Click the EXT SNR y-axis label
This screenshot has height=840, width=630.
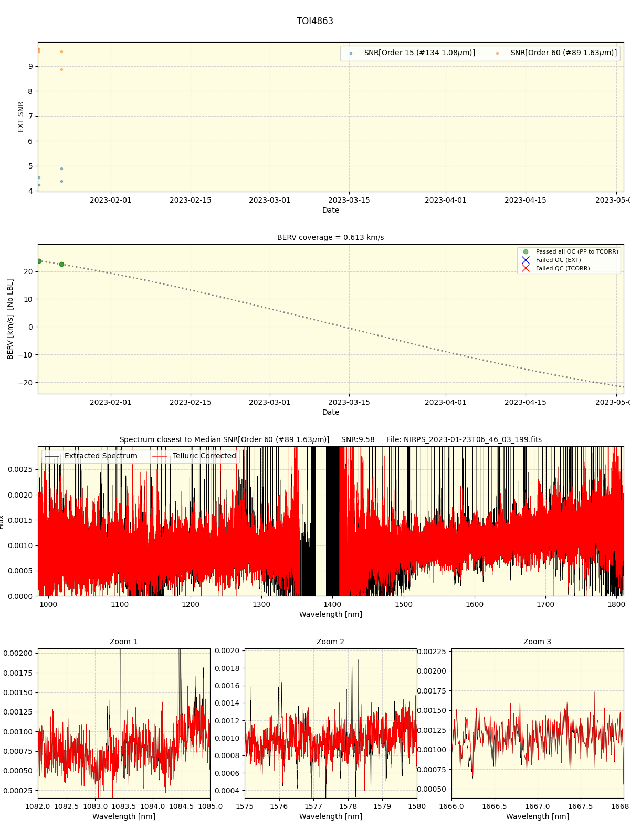[21, 117]
